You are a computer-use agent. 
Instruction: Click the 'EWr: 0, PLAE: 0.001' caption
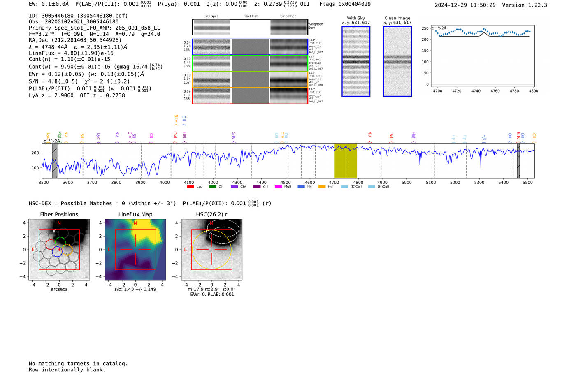coord(212,295)
